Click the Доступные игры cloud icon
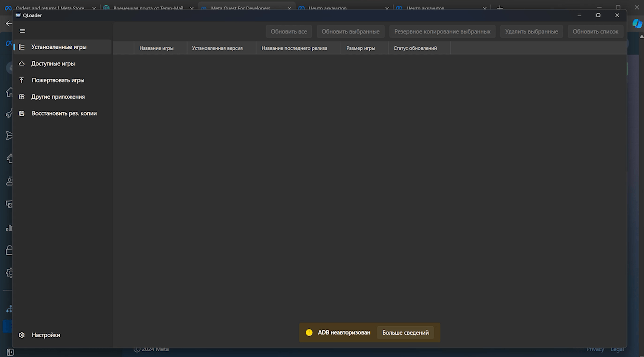 (22, 64)
